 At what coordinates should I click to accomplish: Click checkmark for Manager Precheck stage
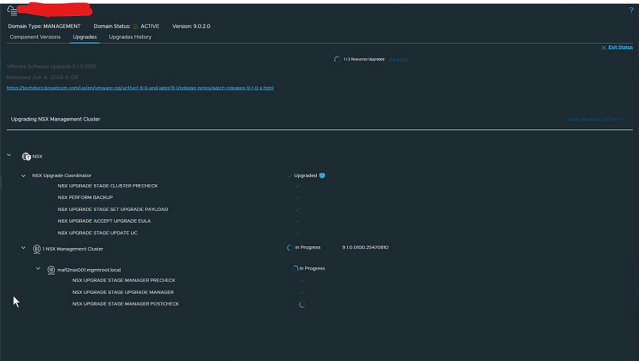click(x=302, y=280)
